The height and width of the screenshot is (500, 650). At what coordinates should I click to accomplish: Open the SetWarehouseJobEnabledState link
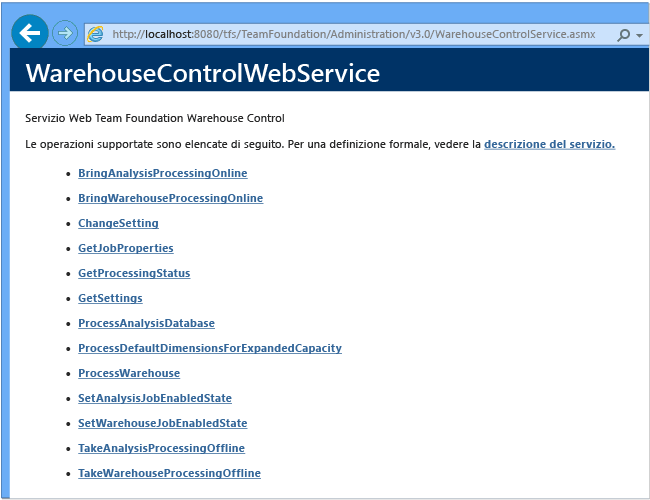coord(162,423)
